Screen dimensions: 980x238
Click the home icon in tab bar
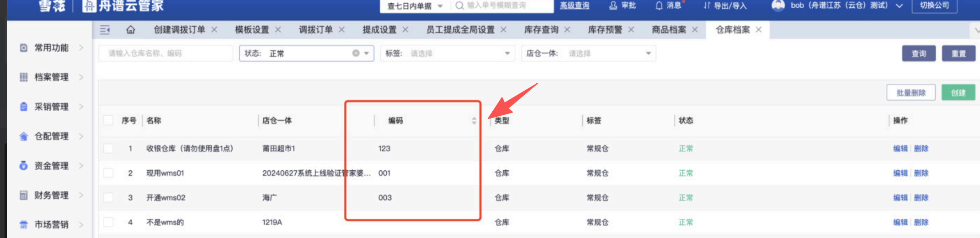tap(131, 30)
